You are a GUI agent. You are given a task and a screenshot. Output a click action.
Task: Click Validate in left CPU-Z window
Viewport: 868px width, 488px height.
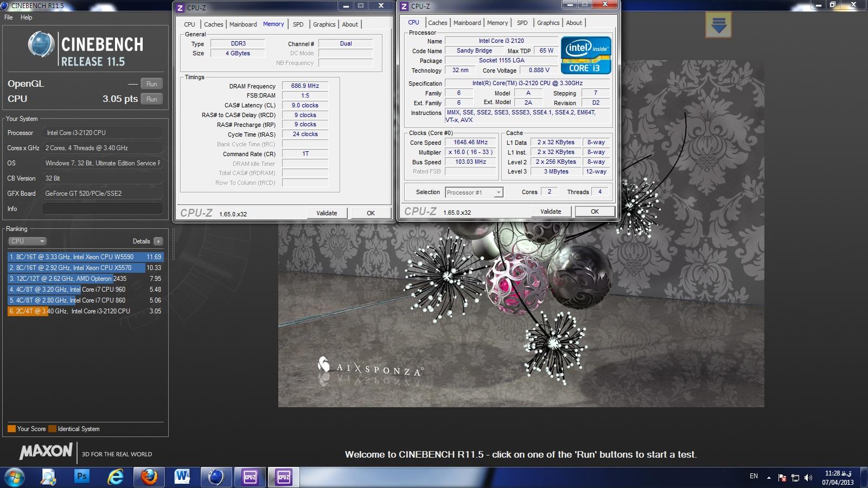(x=327, y=213)
